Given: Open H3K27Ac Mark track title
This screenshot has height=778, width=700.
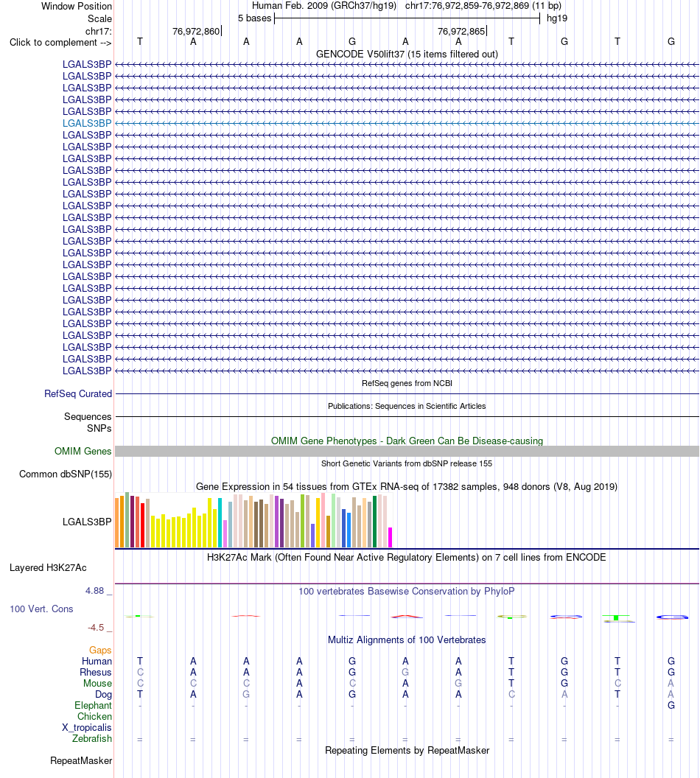Looking at the screenshot, I should [407, 557].
